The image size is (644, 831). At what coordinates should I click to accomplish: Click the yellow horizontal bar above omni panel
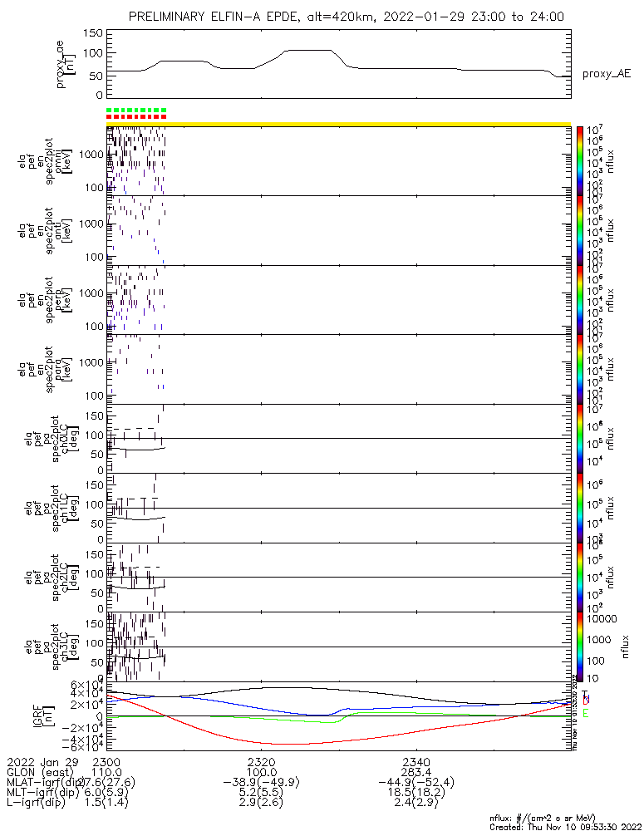pyautogui.click(x=339, y=124)
